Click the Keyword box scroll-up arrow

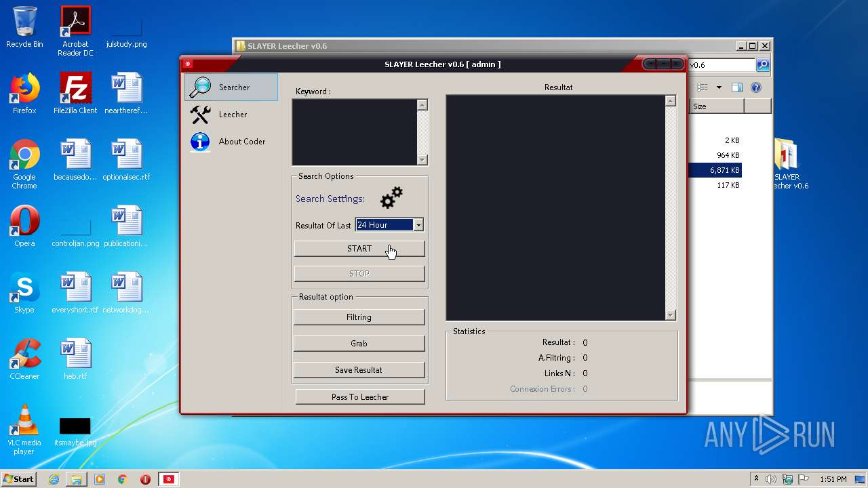(x=422, y=105)
